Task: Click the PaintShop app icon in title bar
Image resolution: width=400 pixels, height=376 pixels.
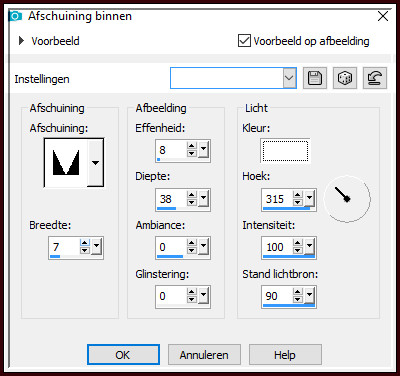Action: 16,16
